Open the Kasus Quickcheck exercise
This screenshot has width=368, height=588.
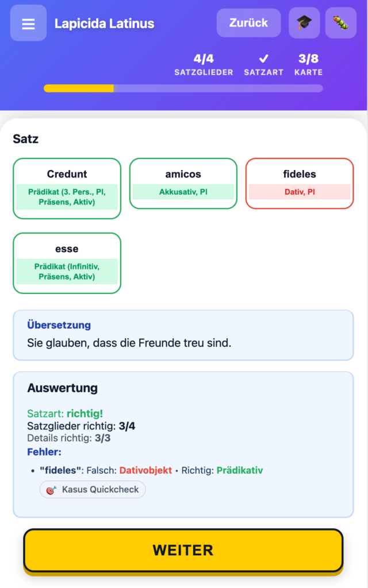tap(92, 489)
